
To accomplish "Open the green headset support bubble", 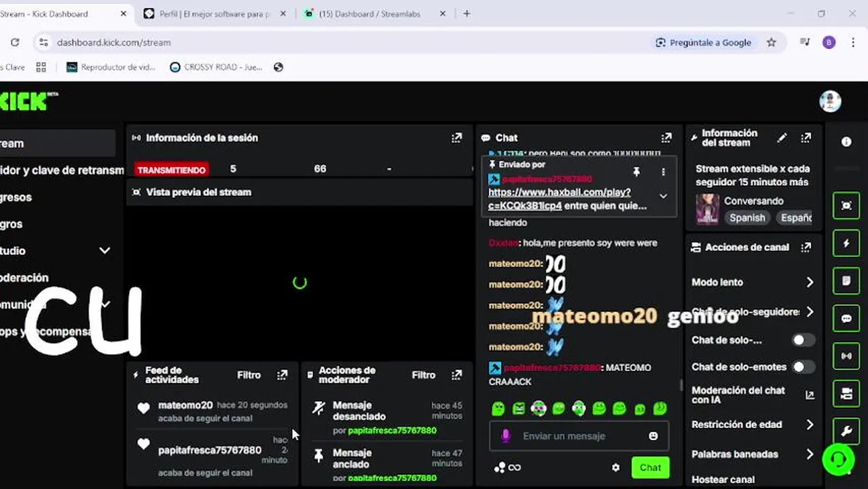I will tap(838, 460).
